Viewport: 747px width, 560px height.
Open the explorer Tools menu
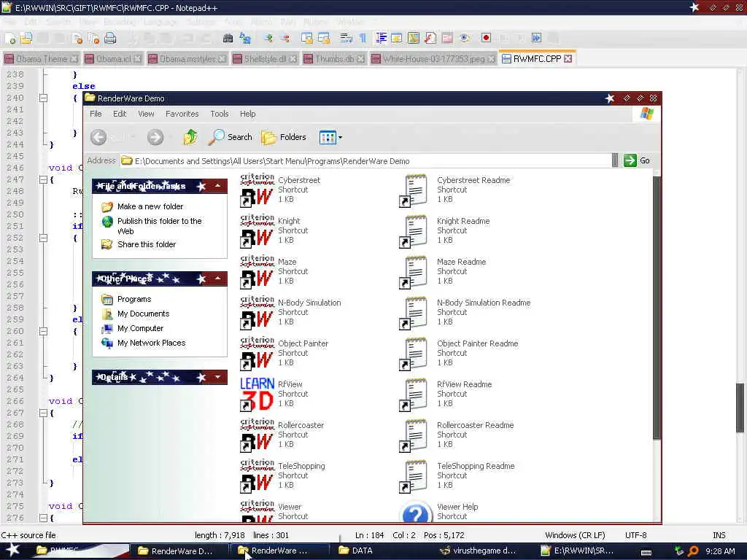(x=220, y=114)
